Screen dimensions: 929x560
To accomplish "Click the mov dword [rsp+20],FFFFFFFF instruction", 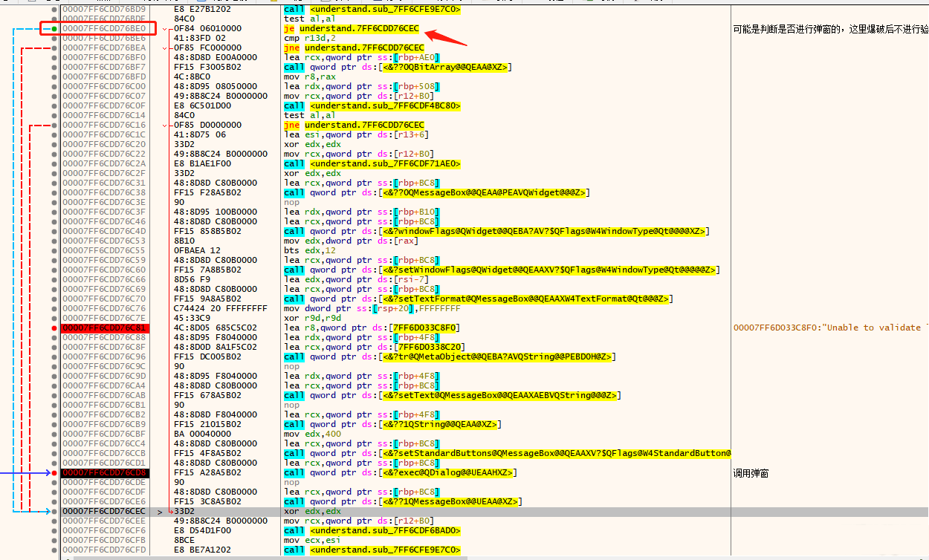I will 372,308.
